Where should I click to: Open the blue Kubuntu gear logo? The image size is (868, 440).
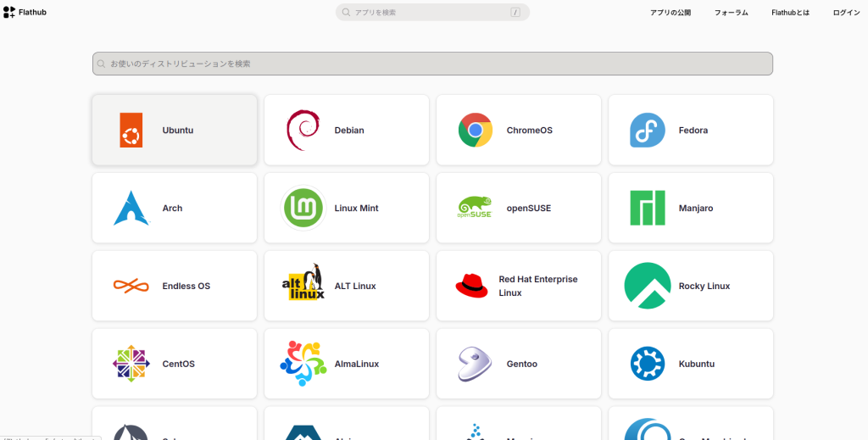648,364
